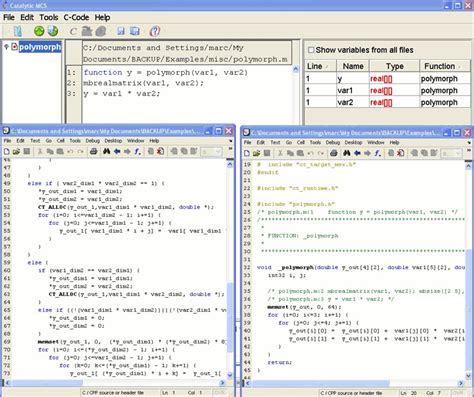Open Desktop menu in right editor window
Image resolution: width=474 pixels, height=397 pixels.
point(353,143)
